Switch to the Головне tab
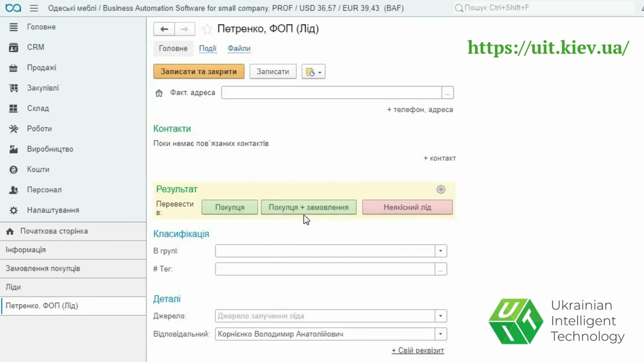 [x=173, y=48]
